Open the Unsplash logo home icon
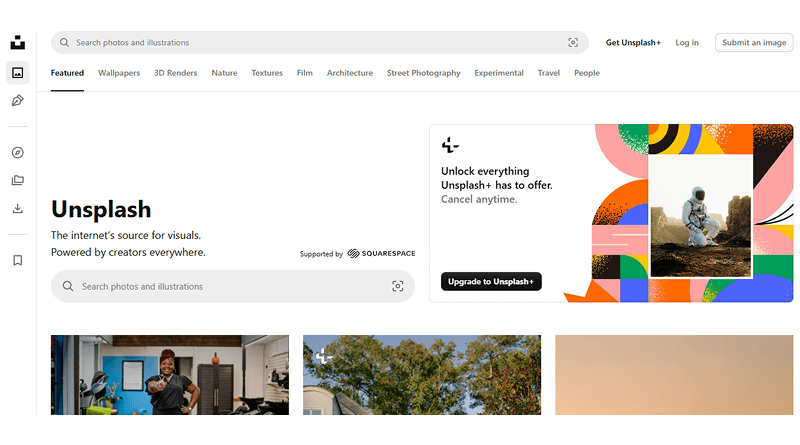The width and height of the screenshot is (800, 445). point(18,42)
